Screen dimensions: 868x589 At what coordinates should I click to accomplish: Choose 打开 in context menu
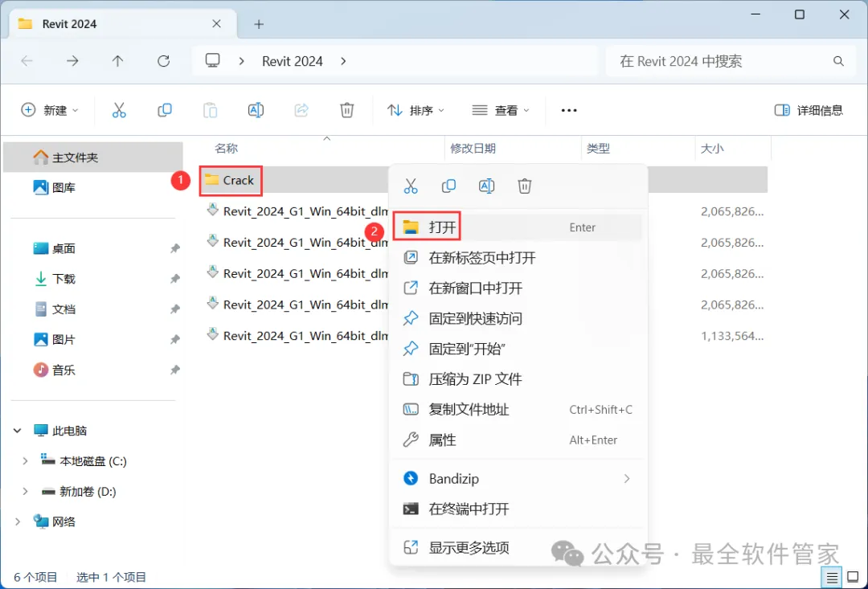click(518, 227)
